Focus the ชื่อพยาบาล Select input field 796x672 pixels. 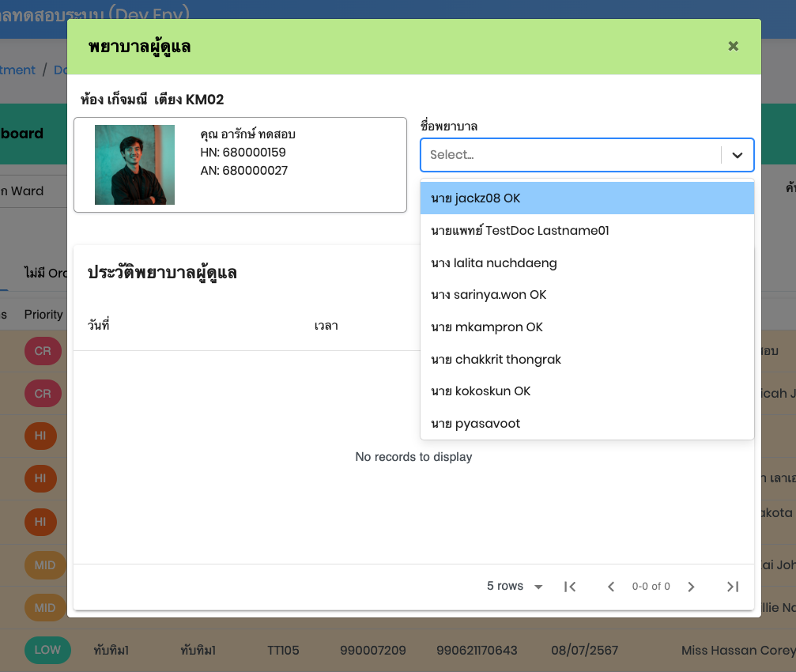(x=569, y=156)
